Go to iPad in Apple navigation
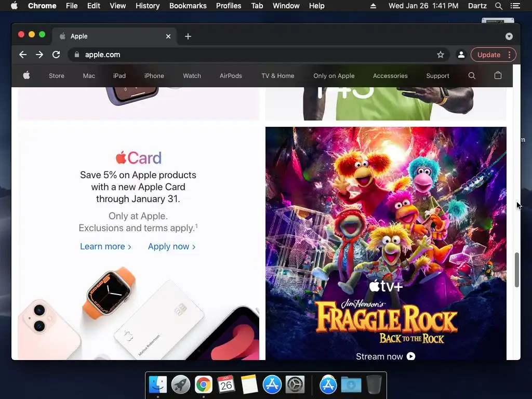The width and height of the screenshot is (532, 399). pos(119,76)
